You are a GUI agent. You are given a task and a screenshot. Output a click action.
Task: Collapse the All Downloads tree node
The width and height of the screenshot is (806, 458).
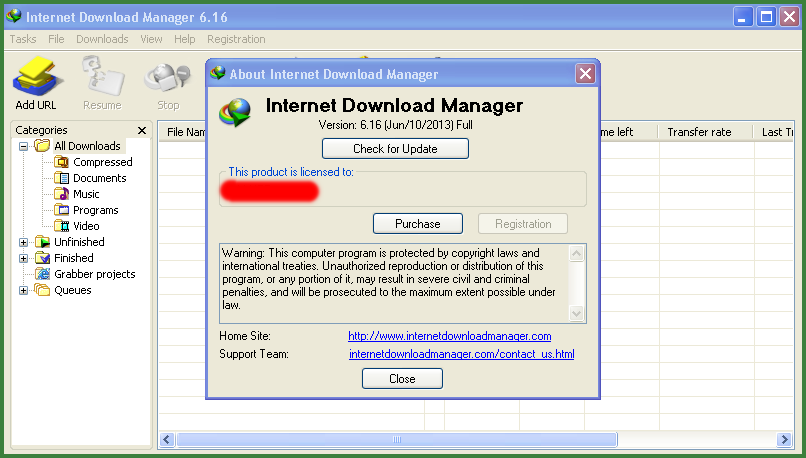[x=23, y=146]
